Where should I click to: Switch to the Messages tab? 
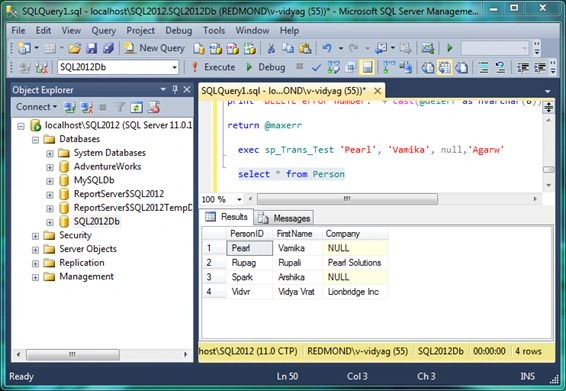click(284, 218)
